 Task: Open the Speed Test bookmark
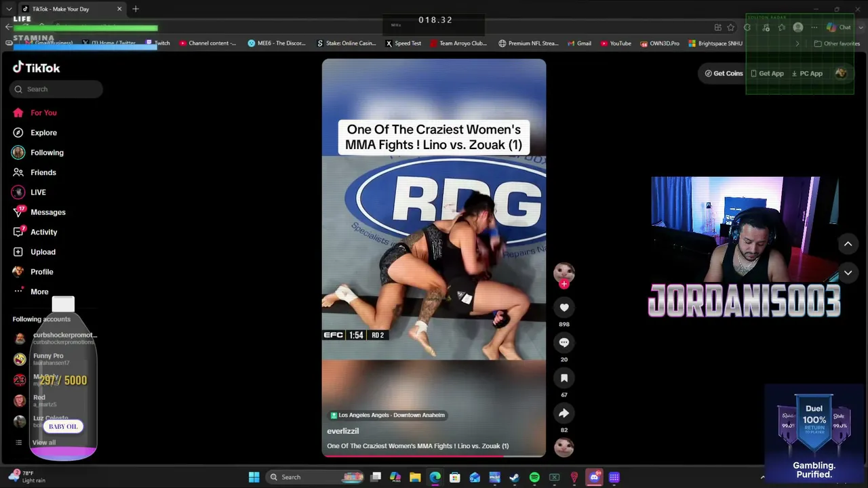click(403, 43)
